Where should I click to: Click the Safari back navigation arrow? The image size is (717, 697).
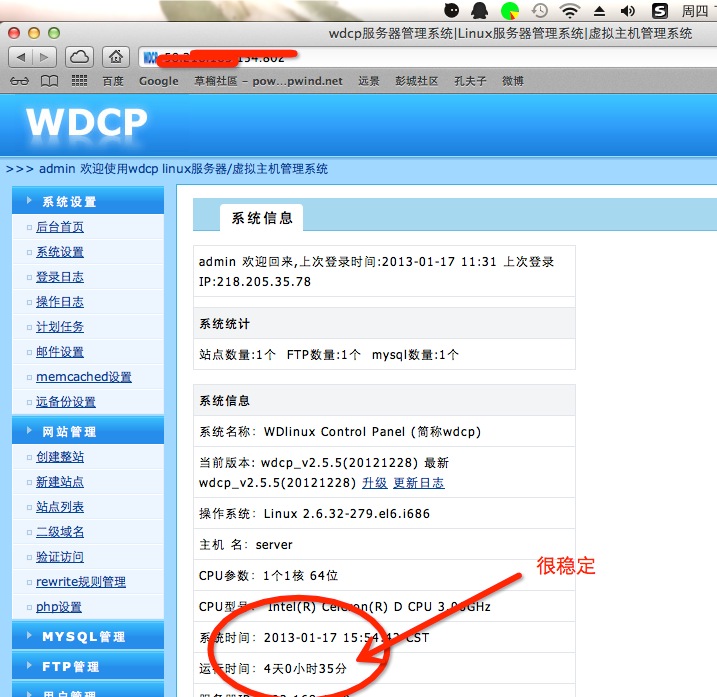pyautogui.click(x=22, y=57)
